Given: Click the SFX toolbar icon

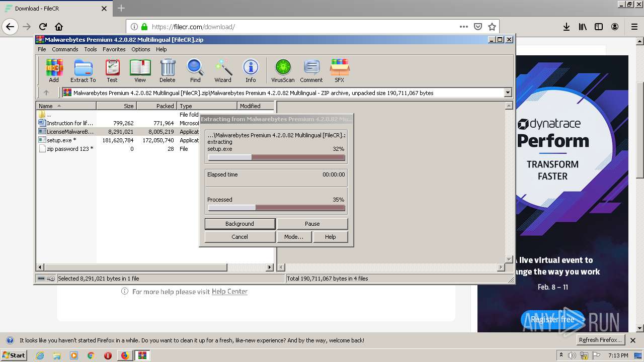Looking at the screenshot, I should click(x=340, y=70).
